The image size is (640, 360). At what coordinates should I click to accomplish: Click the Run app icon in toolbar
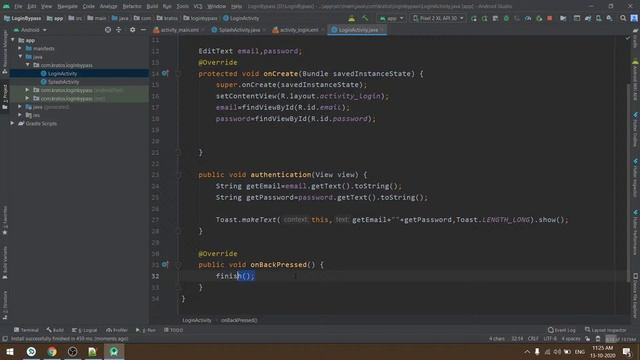[473, 18]
